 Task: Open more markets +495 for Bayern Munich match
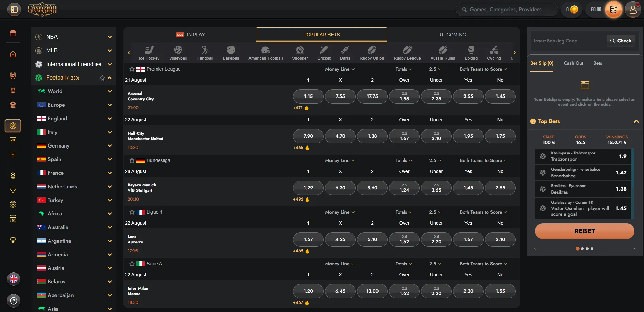[301, 200]
